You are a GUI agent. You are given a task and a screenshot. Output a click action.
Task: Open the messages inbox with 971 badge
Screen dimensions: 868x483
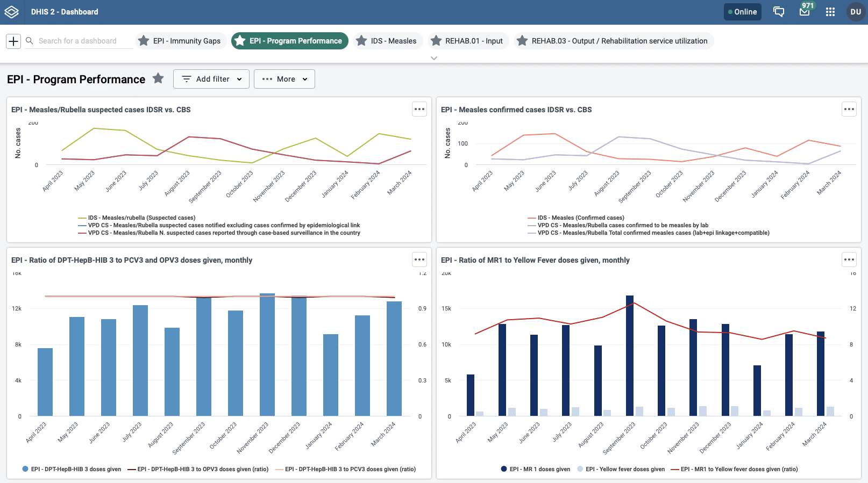click(x=805, y=12)
